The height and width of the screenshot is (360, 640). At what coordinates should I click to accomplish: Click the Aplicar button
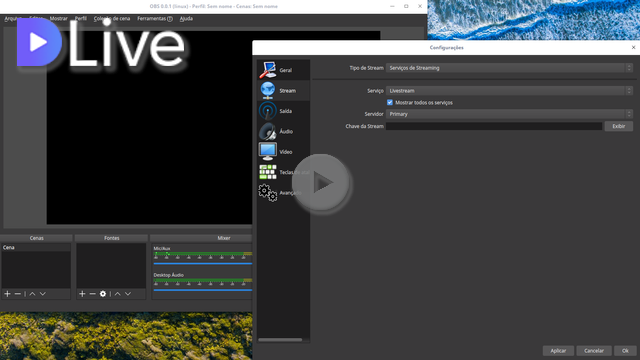click(x=558, y=351)
